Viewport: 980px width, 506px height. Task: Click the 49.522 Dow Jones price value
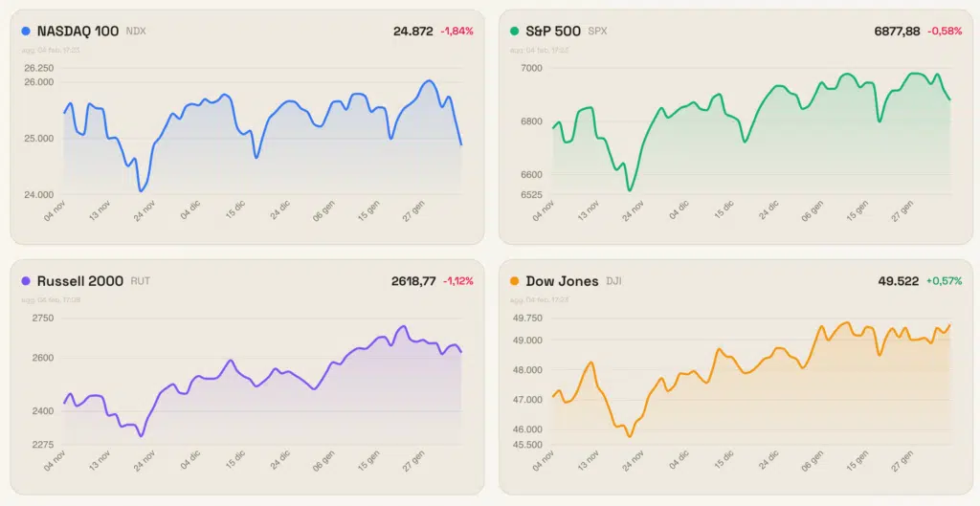(x=899, y=282)
